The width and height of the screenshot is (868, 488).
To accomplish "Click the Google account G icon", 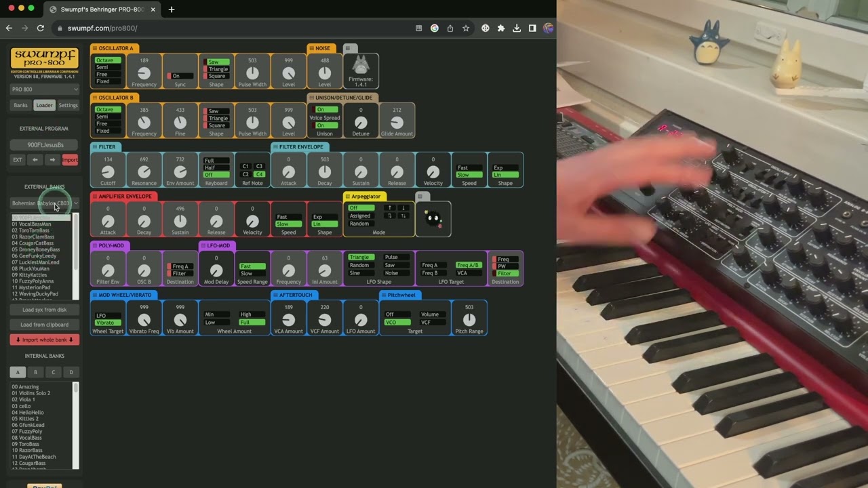I will coord(435,28).
